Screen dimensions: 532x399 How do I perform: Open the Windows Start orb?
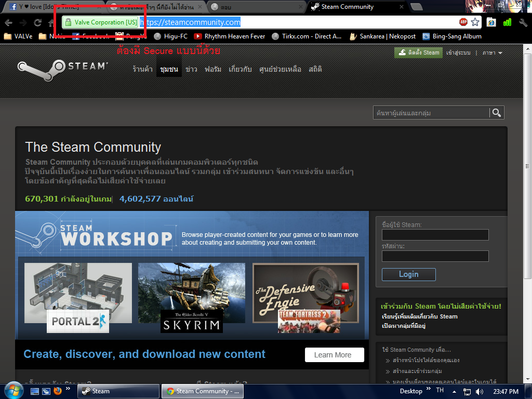(x=14, y=391)
